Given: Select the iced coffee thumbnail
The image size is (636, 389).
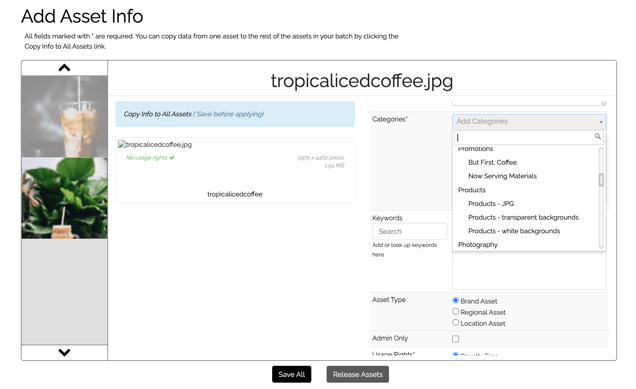Looking at the screenshot, I should coord(64,116).
